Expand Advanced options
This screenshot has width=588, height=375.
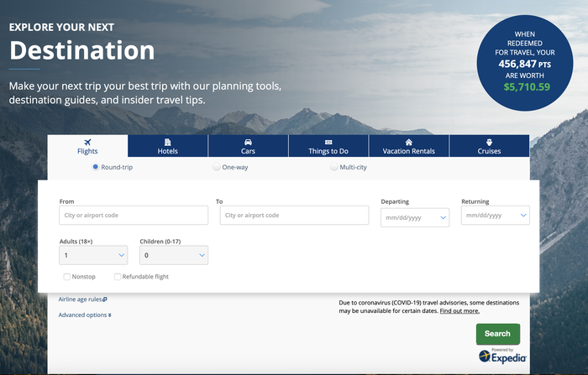coord(85,315)
